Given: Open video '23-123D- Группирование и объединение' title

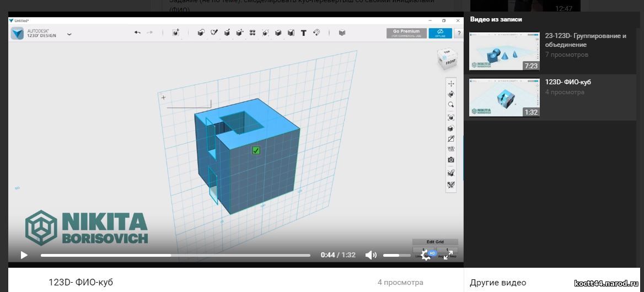Looking at the screenshot, I should [585, 40].
